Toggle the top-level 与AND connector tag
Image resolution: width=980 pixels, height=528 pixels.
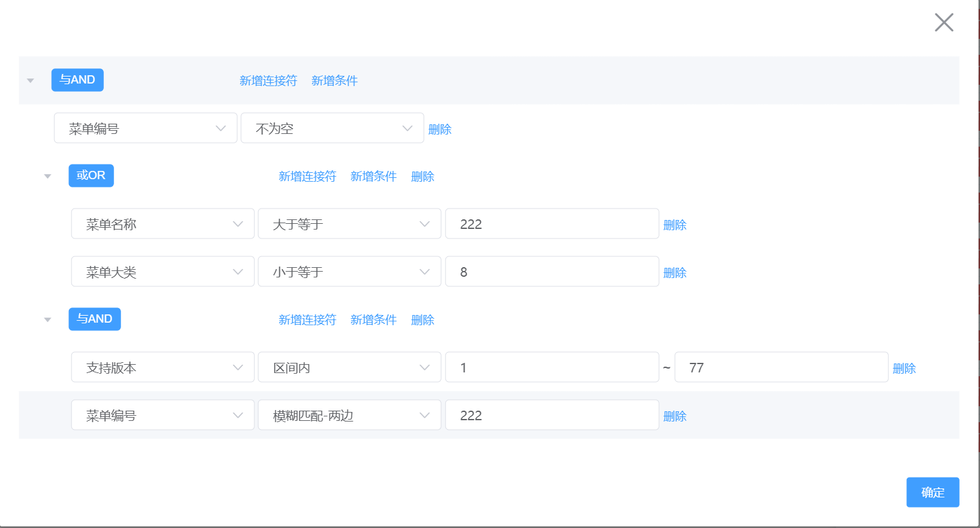[77, 80]
